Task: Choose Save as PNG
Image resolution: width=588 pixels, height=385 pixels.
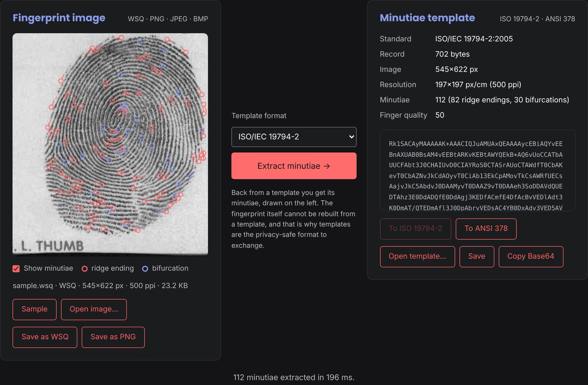Action: [113, 337]
